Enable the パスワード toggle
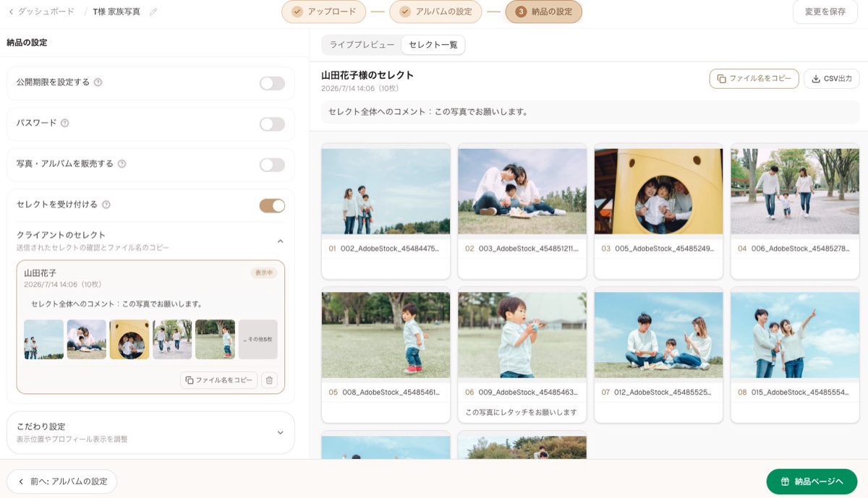 coord(273,124)
